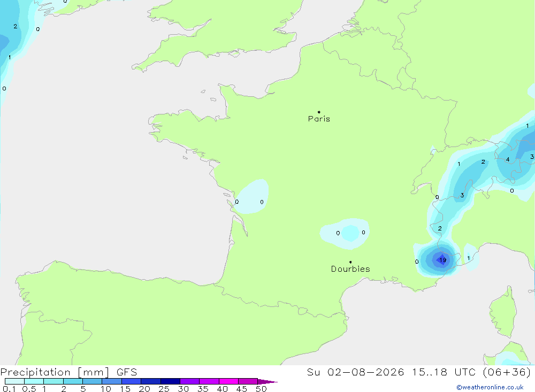Click the (06+36) forecast run text
This screenshot has height=392, width=535.
pyautogui.click(x=507, y=372)
